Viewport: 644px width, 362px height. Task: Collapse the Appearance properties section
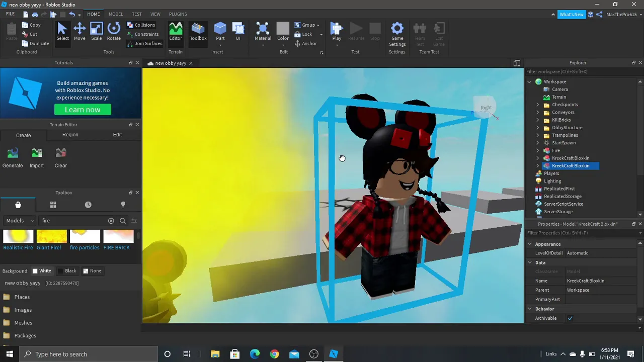(530, 244)
